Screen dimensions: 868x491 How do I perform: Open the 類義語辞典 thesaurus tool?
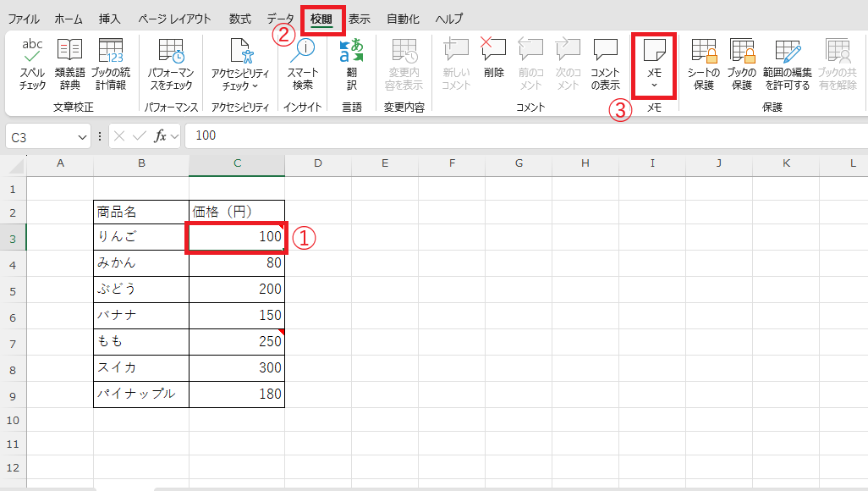[69, 63]
